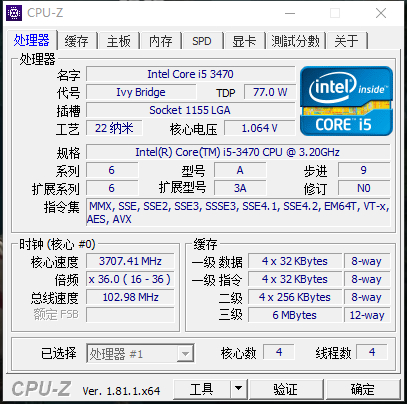
Task: Click the 确定 button
Action: [x=363, y=388]
